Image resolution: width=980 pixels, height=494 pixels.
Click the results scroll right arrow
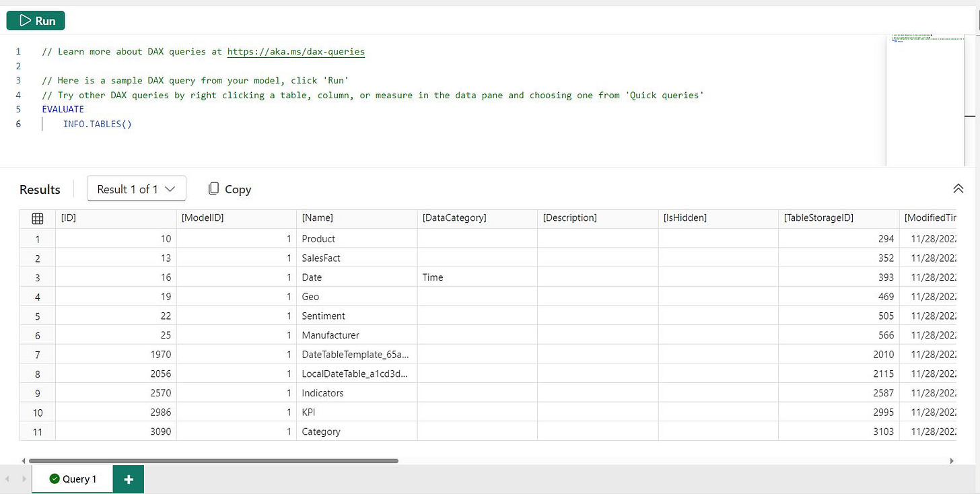point(952,461)
